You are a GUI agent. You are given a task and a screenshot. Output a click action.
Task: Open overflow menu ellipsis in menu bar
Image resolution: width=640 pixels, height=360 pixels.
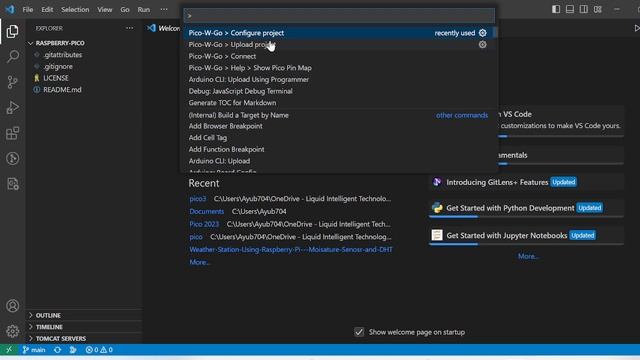(164, 9)
